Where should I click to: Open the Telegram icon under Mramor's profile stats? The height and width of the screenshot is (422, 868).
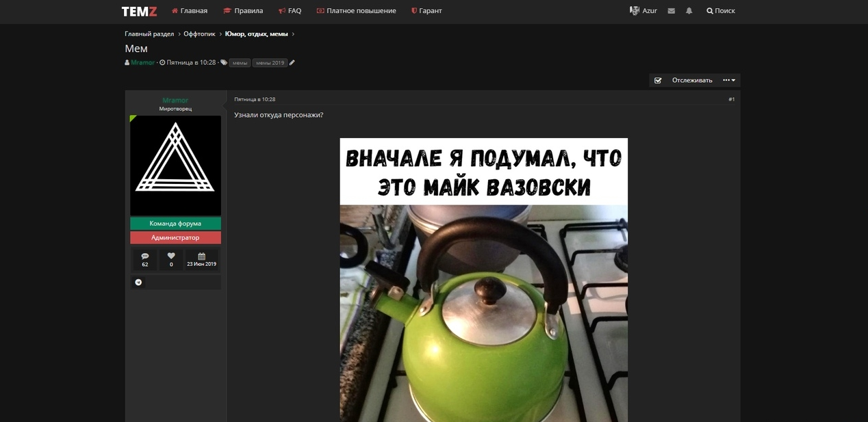pyautogui.click(x=138, y=282)
